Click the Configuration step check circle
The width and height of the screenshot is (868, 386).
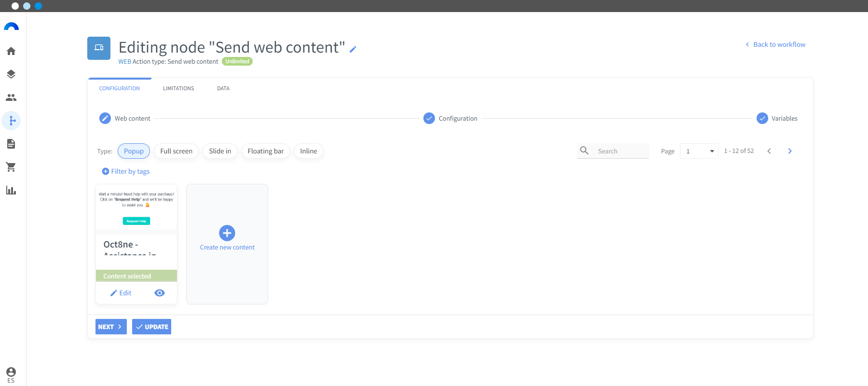(x=429, y=118)
